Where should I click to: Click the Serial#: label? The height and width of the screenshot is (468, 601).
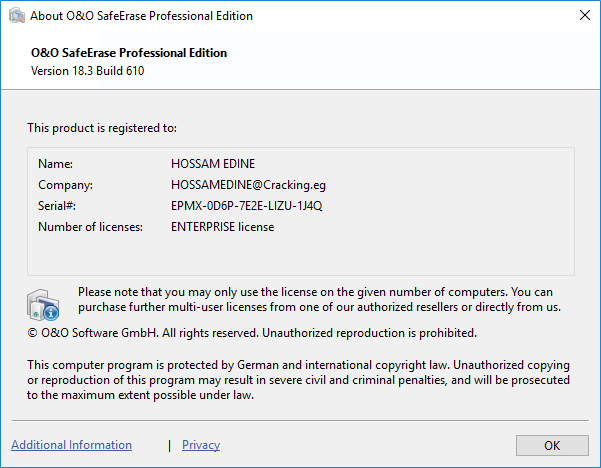click(x=57, y=206)
